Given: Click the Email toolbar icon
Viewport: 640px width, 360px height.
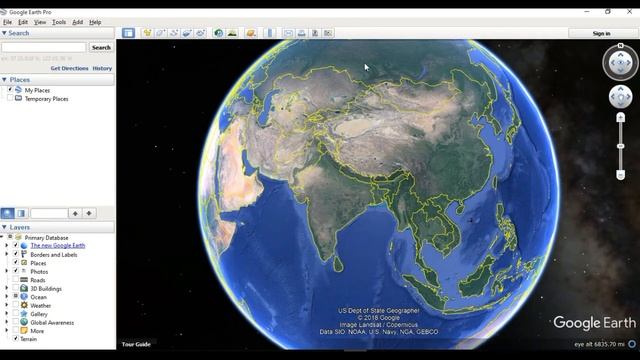Looking at the screenshot, I should click(288, 33).
